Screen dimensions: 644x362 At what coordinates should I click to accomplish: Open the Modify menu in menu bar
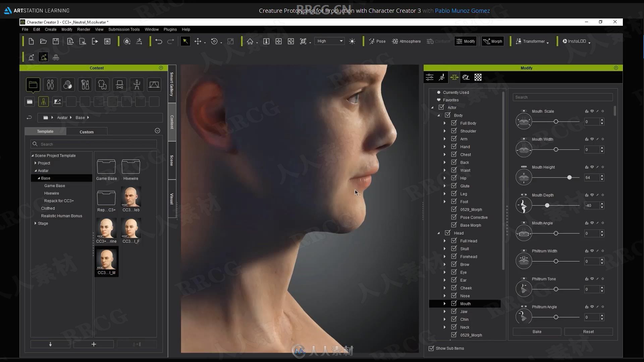pyautogui.click(x=67, y=29)
